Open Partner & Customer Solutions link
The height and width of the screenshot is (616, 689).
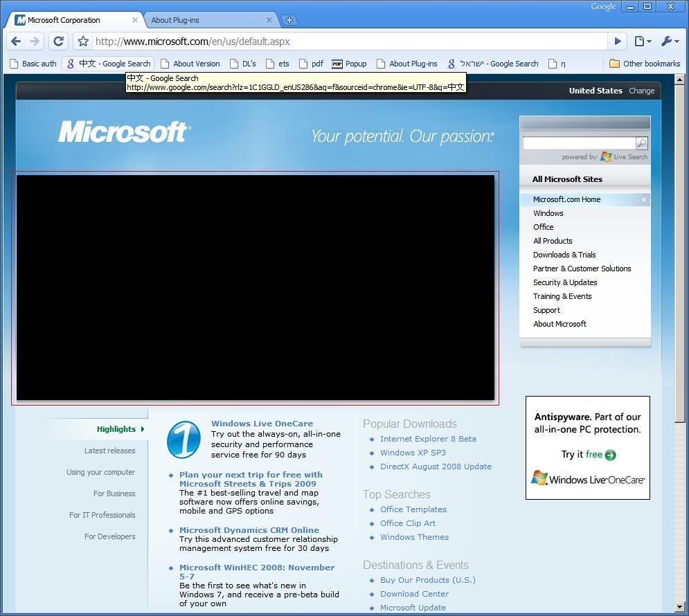click(x=582, y=269)
